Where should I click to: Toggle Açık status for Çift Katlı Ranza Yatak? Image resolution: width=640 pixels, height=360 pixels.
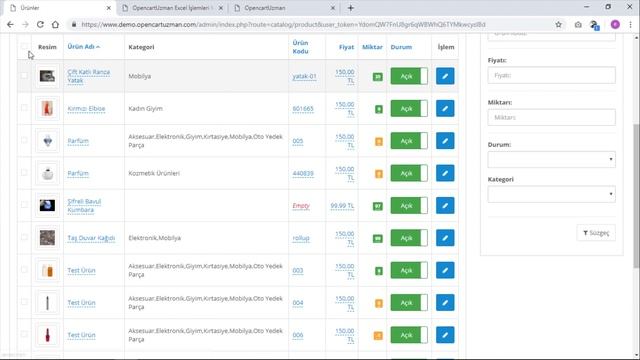point(409,76)
